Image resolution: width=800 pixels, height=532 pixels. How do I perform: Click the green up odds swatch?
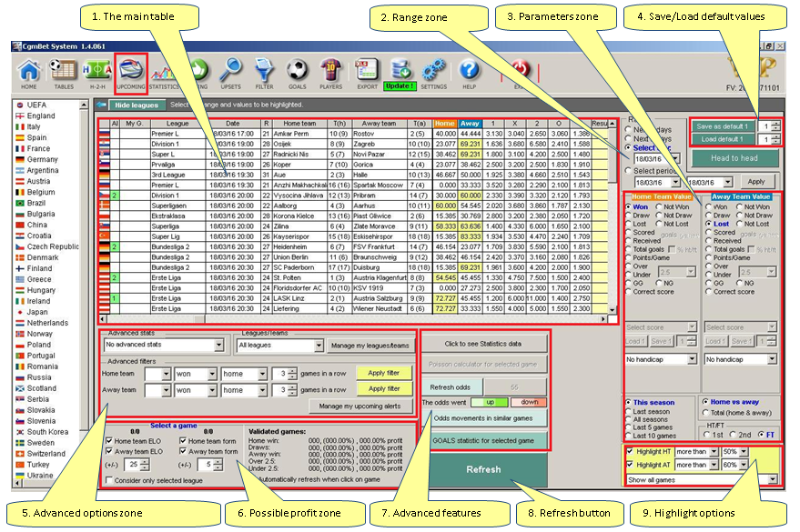pos(490,402)
